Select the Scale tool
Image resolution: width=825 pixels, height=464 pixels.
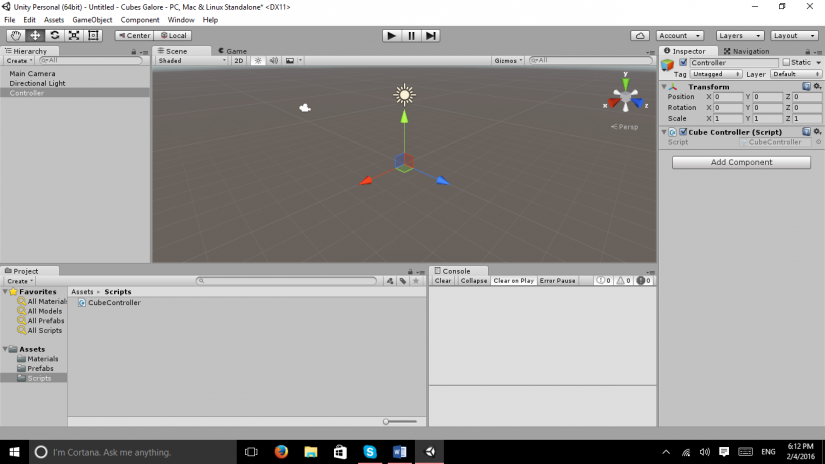74,35
